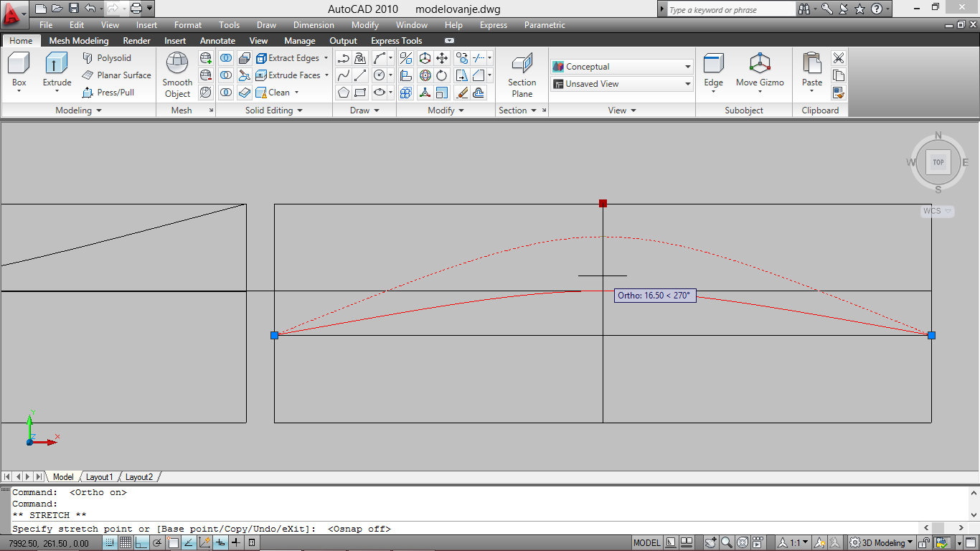
Task: Select the Rotate tool in Modify panel
Action: tap(443, 75)
